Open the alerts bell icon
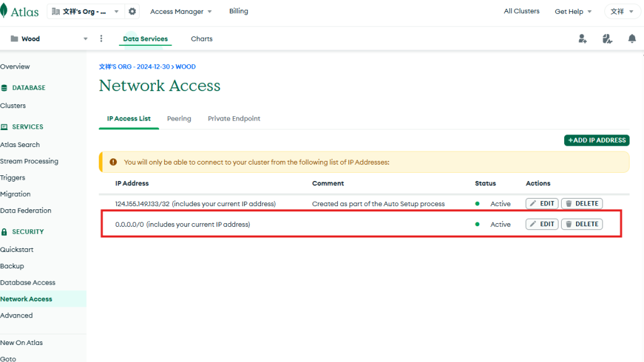Viewport: 644px width, 362px height. point(631,38)
